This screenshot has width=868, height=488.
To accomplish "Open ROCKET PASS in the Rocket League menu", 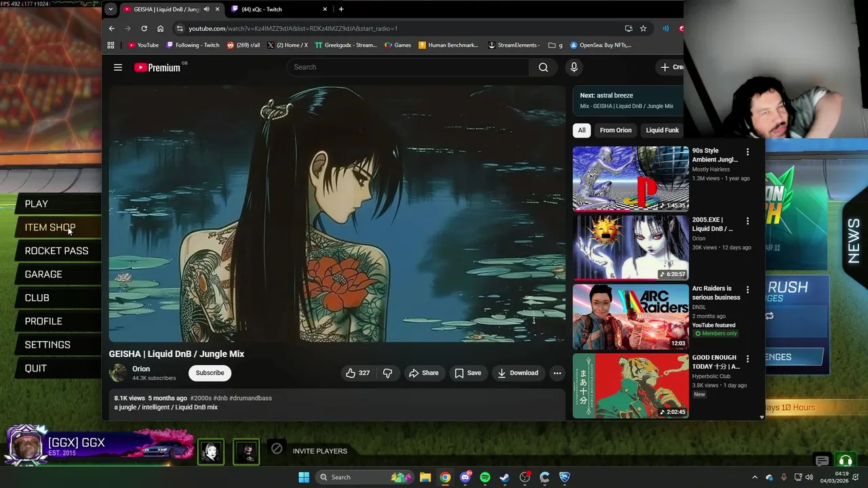I will (x=56, y=251).
